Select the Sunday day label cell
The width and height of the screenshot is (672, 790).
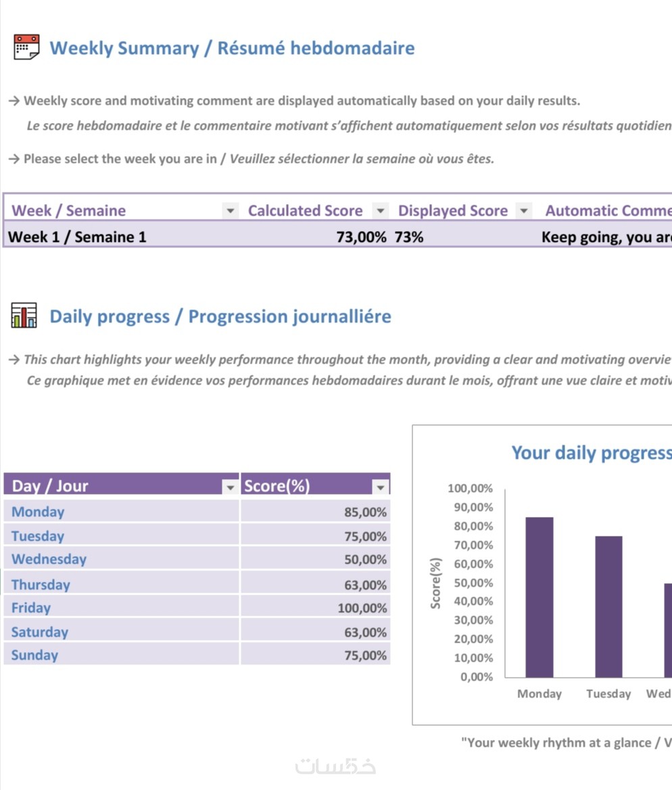[x=35, y=655]
